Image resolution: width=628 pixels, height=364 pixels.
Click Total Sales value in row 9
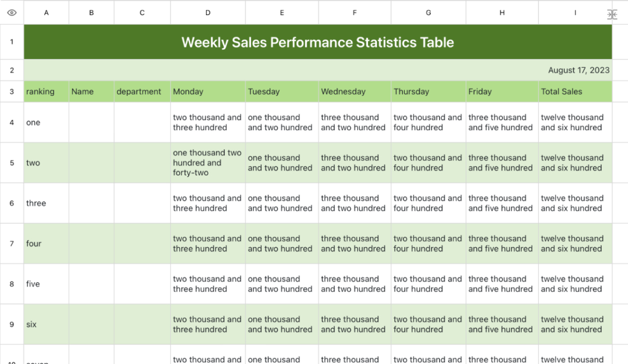pos(575,325)
